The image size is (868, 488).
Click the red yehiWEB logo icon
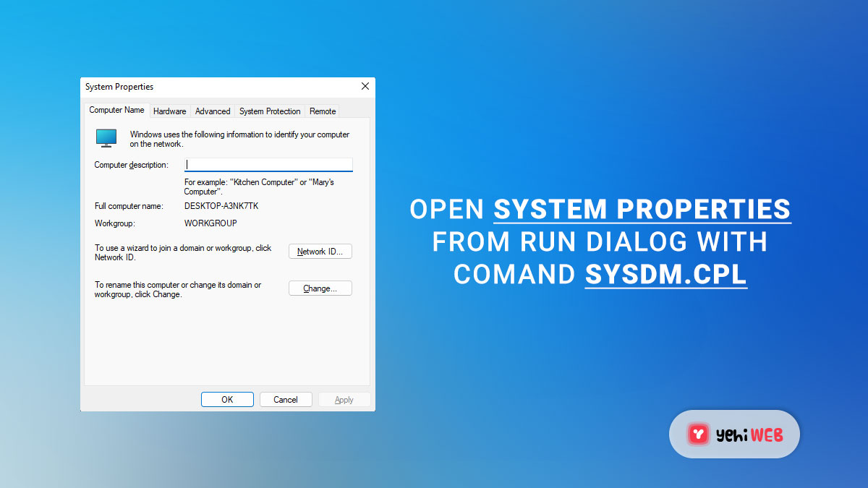pos(699,434)
